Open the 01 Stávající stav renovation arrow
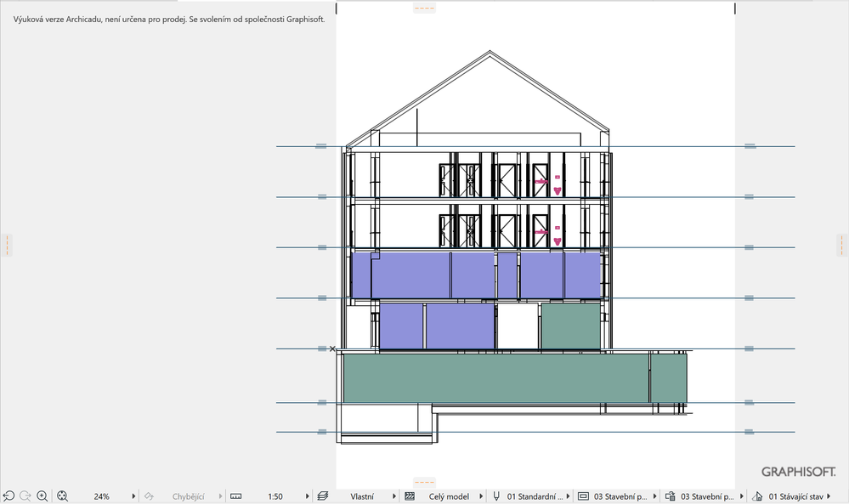849x504 pixels. [x=829, y=496]
